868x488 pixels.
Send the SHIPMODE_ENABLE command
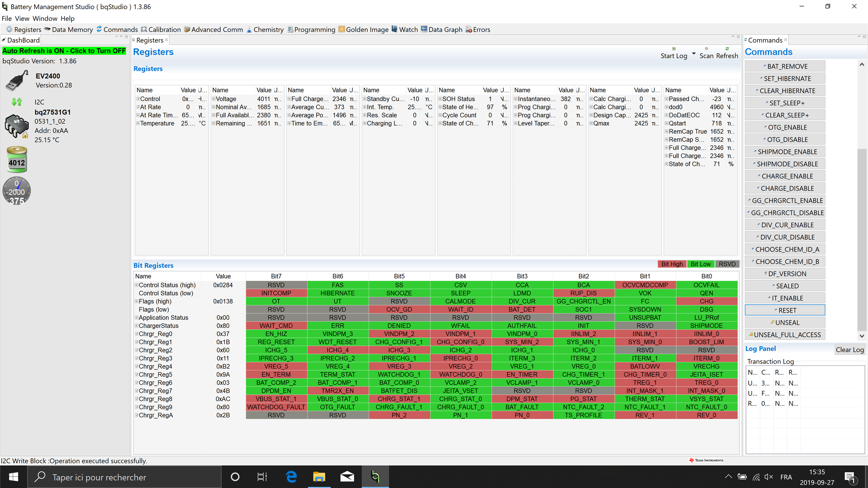785,152
